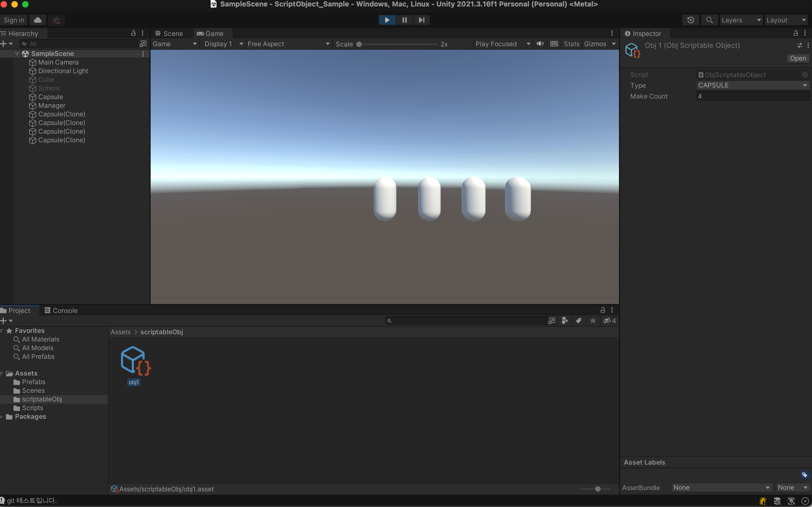Switch to the Scene tab
Screen dimensions: 812x507
(169, 33)
